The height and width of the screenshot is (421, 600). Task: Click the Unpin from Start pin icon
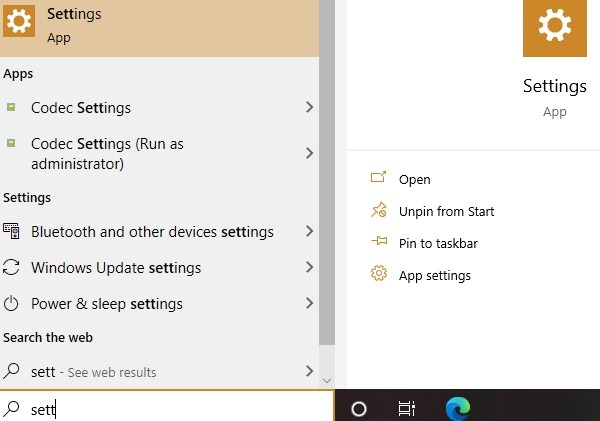pyautogui.click(x=378, y=210)
